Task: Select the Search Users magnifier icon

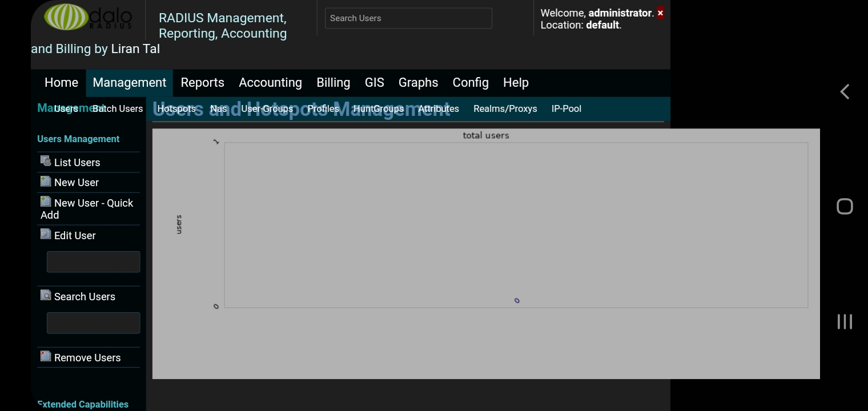Action: pos(46,295)
